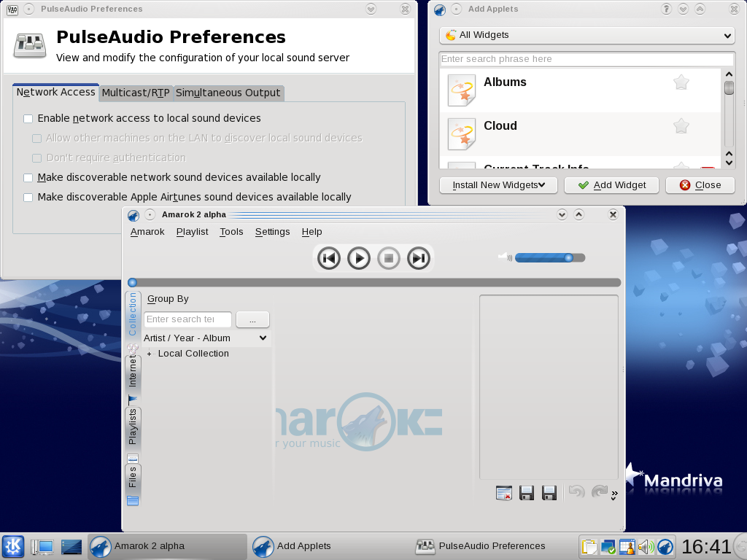Viewport: 747px width, 560px height.
Task: Select the Network Access tab
Action: click(55, 93)
